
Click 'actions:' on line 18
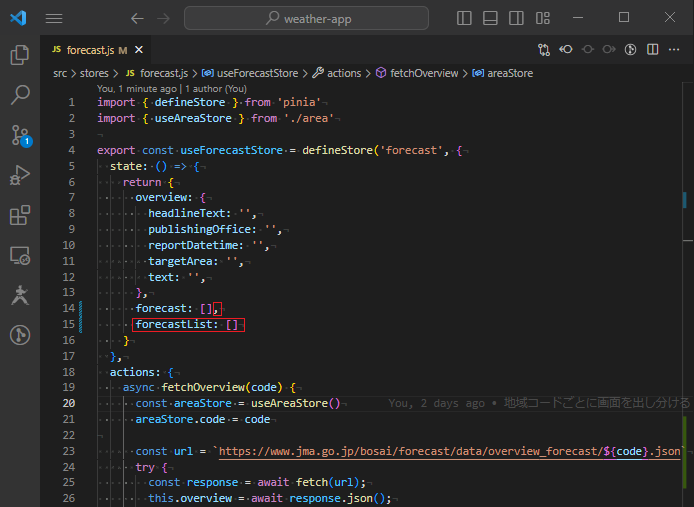coord(135,372)
